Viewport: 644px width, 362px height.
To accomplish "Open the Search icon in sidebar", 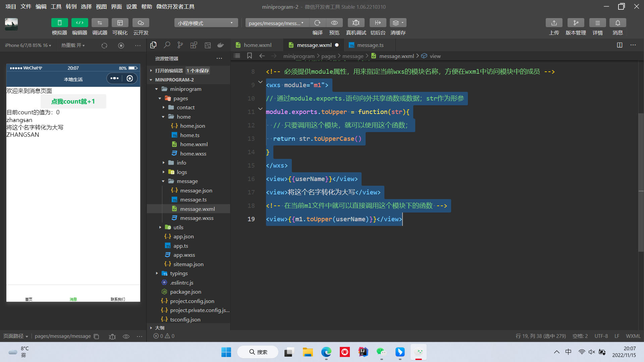I will click(167, 45).
